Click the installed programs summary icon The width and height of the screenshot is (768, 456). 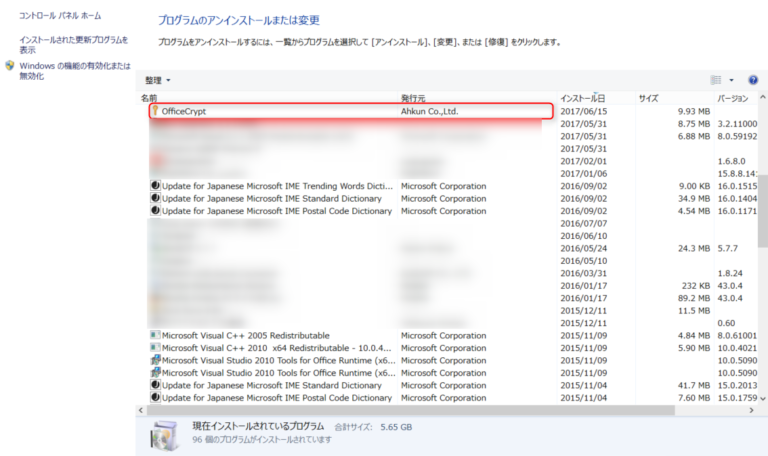(x=165, y=435)
